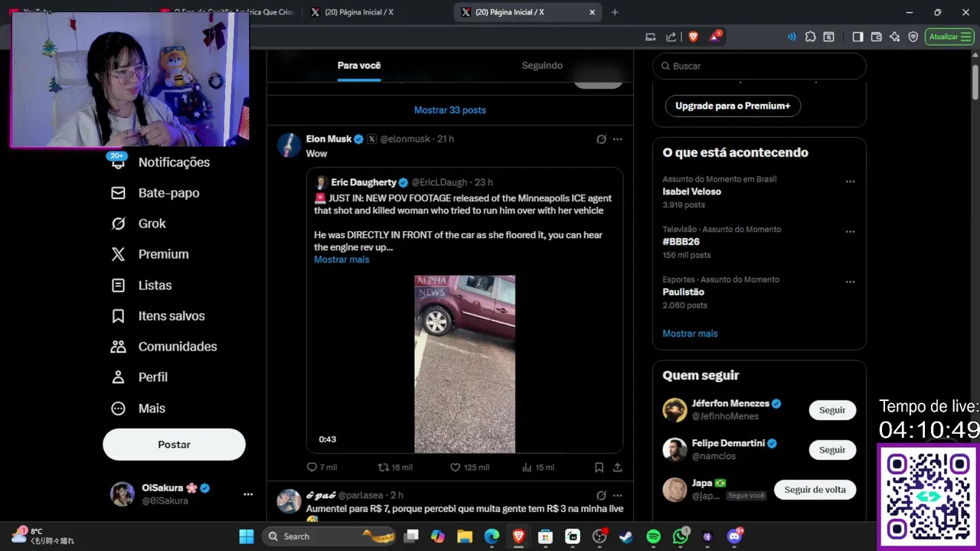This screenshot has width=980, height=551.
Task: Open options for Paulistão trend
Action: [850, 282]
